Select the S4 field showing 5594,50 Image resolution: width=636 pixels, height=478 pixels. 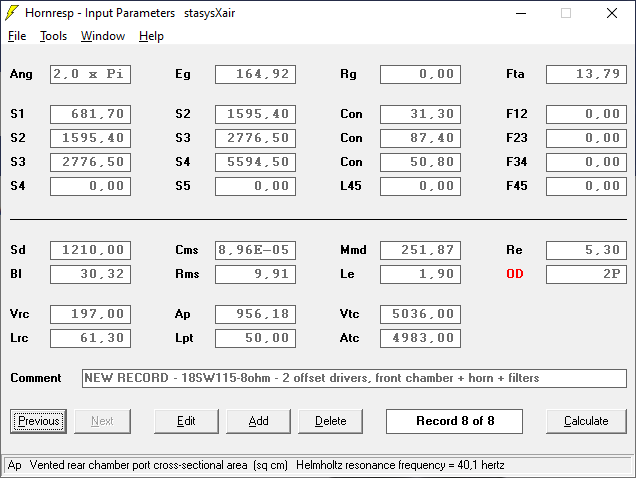[256, 162]
